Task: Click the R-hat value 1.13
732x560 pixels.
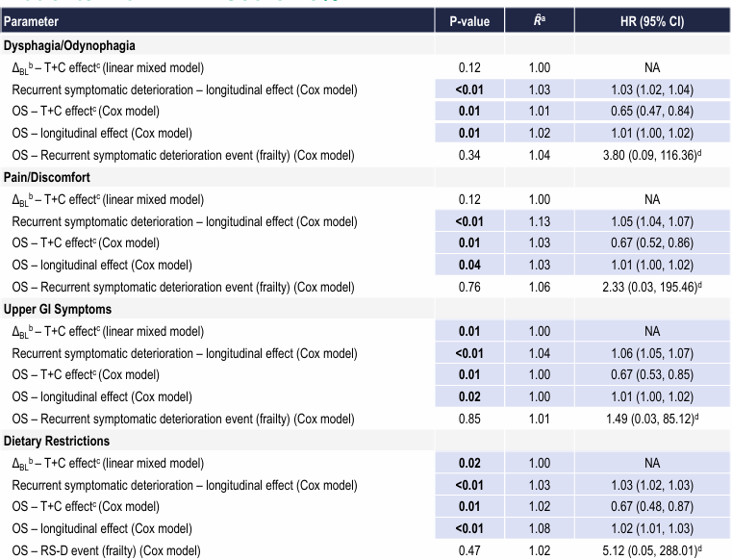Action: 542,222
